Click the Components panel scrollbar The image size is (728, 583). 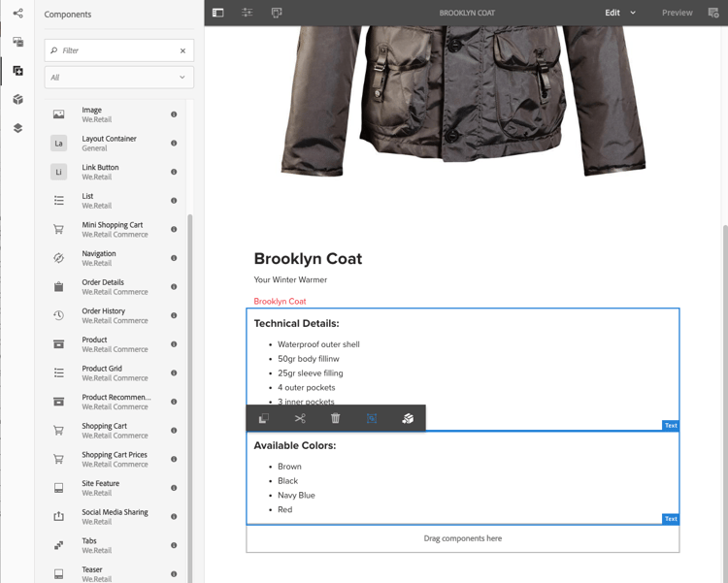190,399
